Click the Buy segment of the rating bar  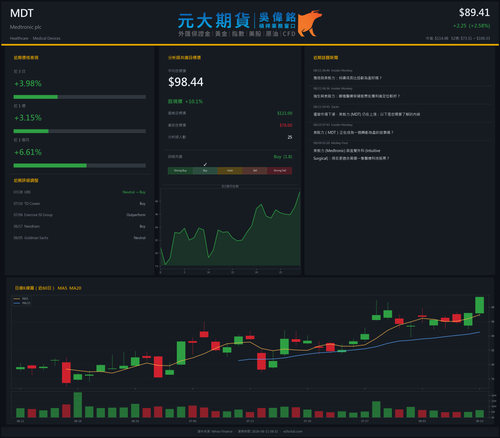(205, 171)
